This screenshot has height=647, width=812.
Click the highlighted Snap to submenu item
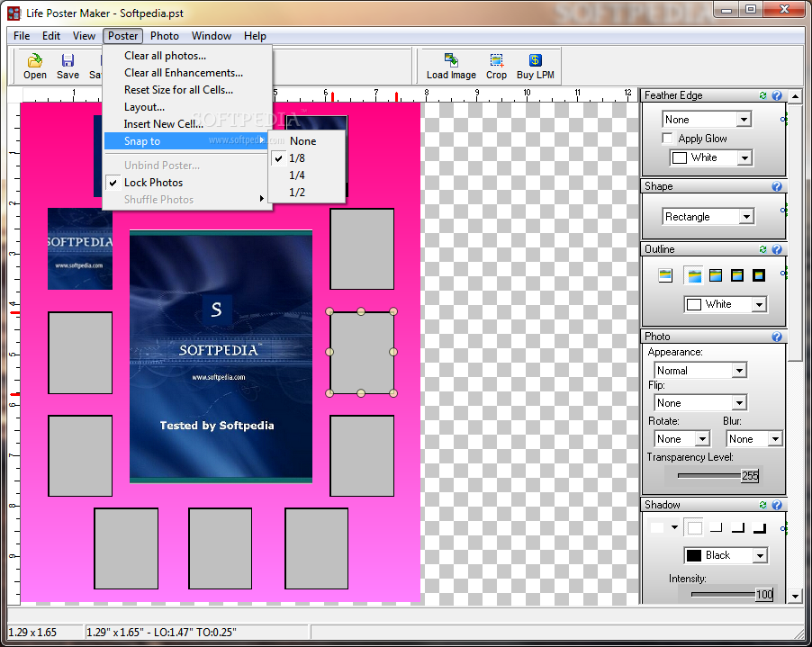click(186, 140)
